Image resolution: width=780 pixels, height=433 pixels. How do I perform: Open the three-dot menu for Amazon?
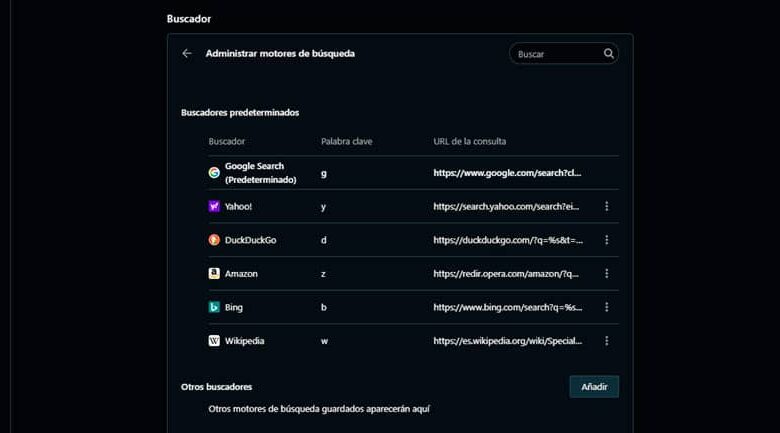tap(607, 274)
